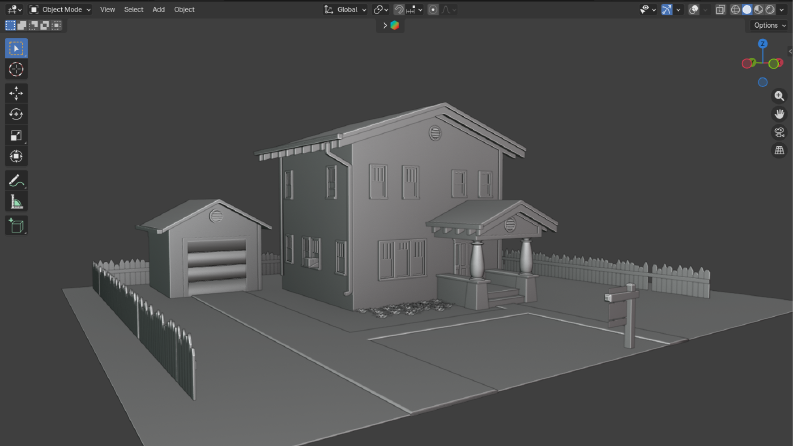Open the Object Mode dropdown

pos(60,10)
